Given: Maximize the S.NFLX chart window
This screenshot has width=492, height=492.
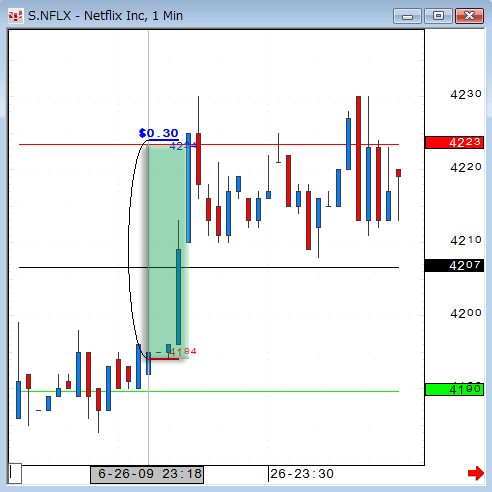Looking at the screenshot, I should pos(438,16).
